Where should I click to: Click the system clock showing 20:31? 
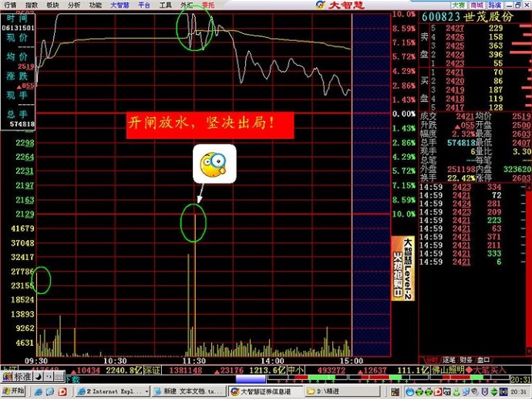520,392
